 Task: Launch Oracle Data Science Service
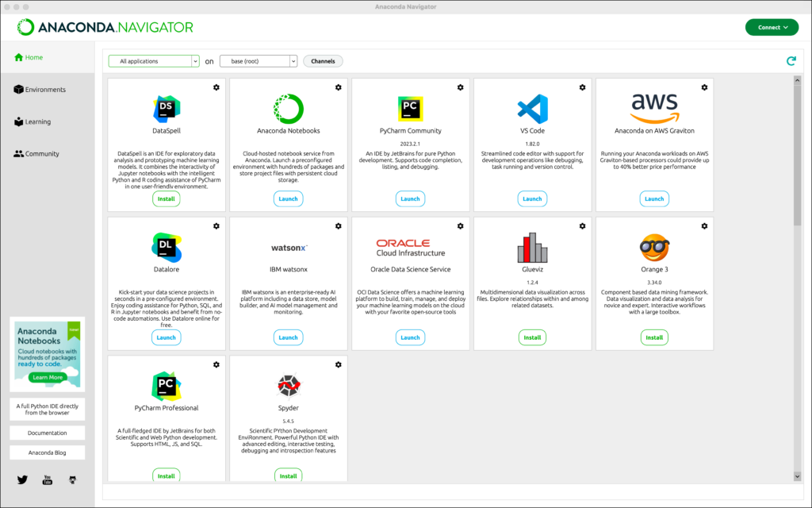click(410, 337)
